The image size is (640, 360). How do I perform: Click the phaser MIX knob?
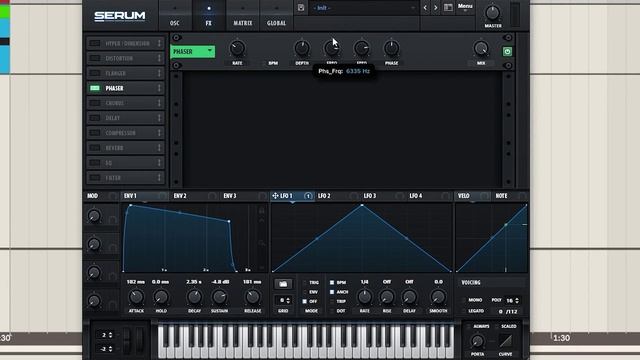pos(481,49)
